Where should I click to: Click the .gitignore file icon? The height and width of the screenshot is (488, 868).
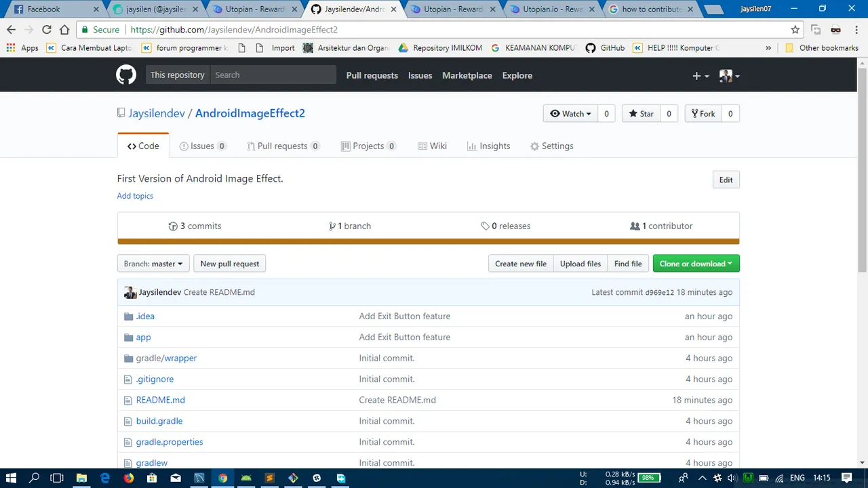click(127, 380)
